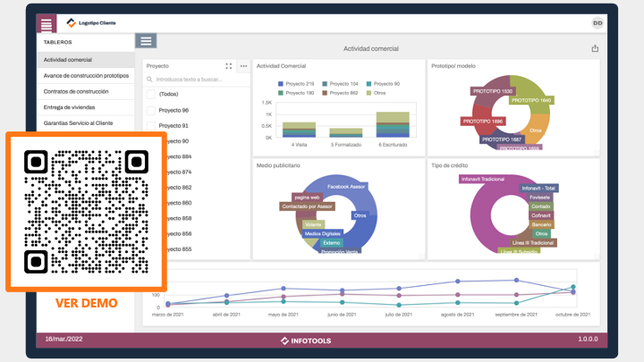Click the Prototipo/ modelo panel title
The height and width of the screenshot is (362, 644).
point(453,66)
